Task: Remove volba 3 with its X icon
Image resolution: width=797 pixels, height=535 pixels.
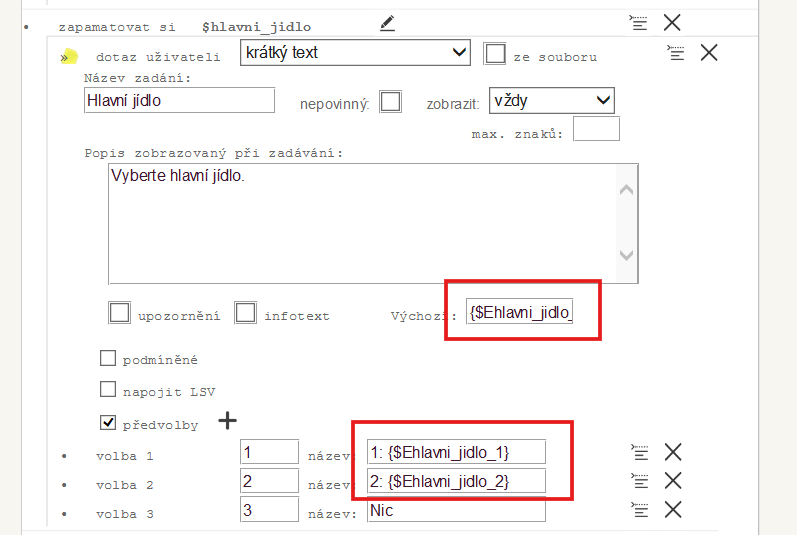Action: pyautogui.click(x=673, y=510)
